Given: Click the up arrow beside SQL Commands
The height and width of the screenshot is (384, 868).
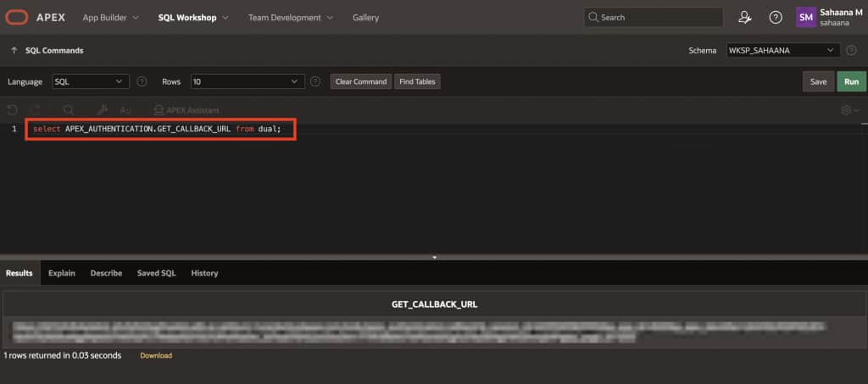Looking at the screenshot, I should tap(14, 50).
